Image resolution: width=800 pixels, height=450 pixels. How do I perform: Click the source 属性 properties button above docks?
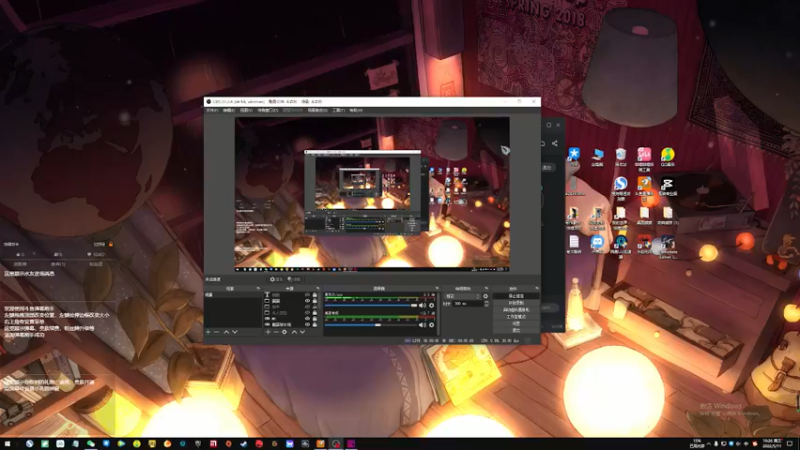point(277,280)
